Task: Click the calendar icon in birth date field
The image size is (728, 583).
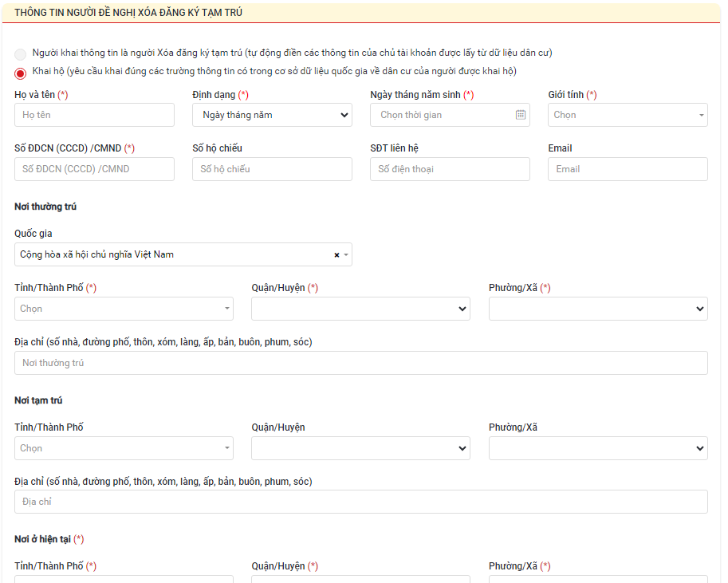Action: 520,115
